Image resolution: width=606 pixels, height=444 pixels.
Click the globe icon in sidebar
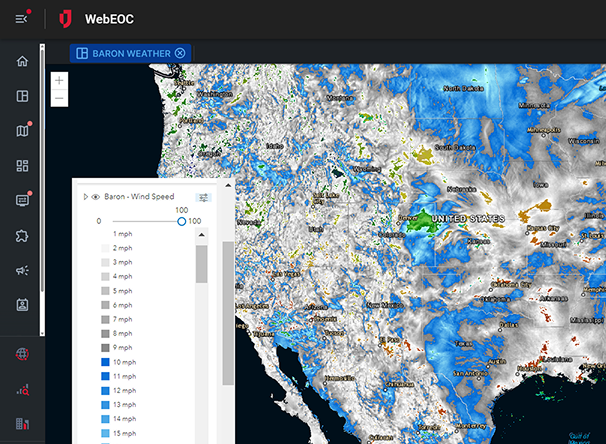pos(22,353)
